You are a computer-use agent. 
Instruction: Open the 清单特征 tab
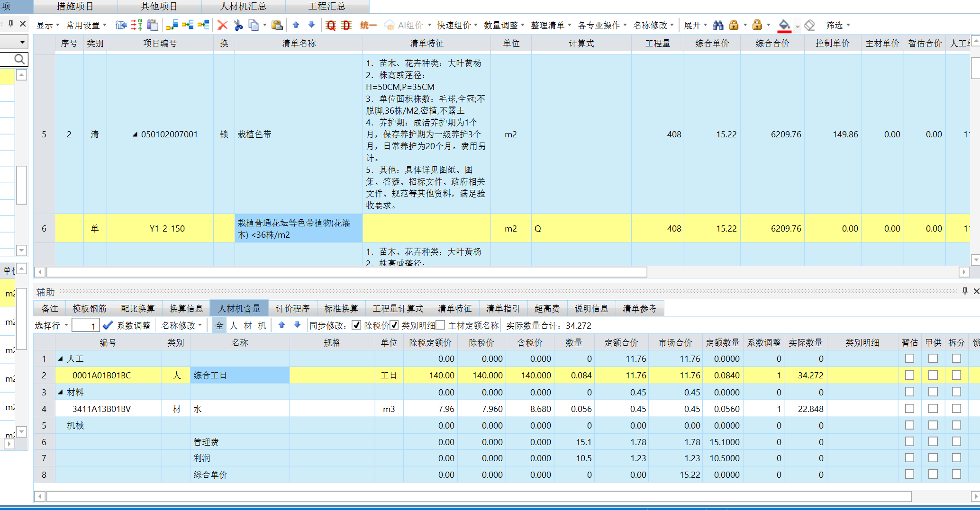(x=455, y=308)
